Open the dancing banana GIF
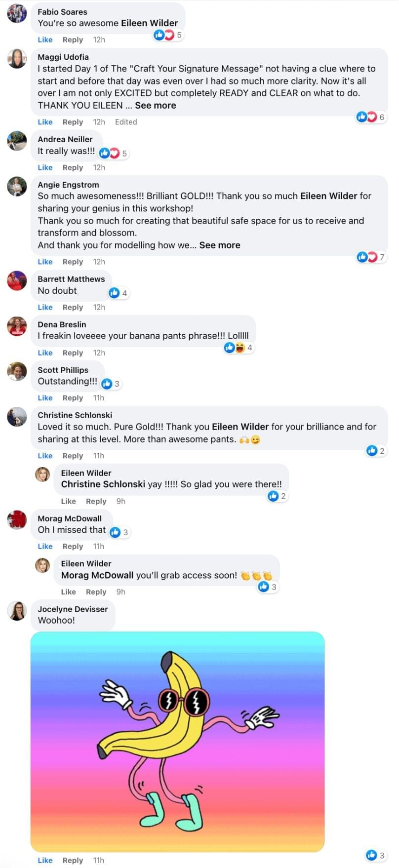 point(178,741)
